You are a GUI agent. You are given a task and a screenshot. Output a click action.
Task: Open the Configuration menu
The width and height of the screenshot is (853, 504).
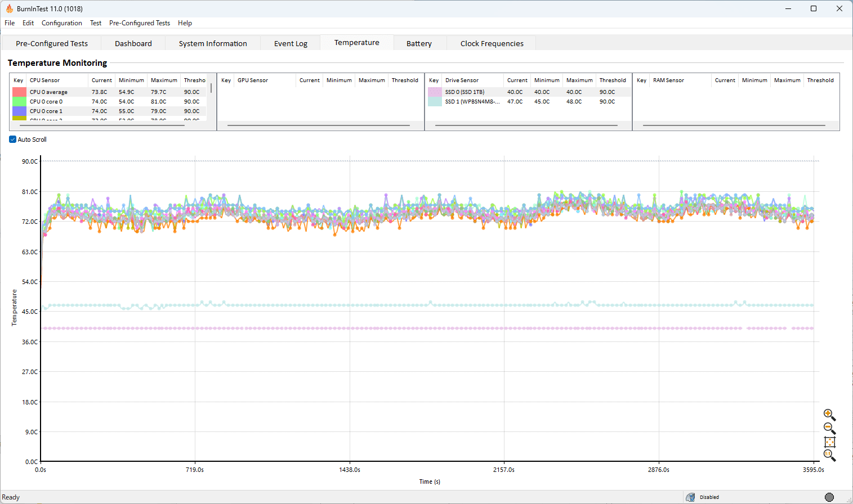click(61, 23)
